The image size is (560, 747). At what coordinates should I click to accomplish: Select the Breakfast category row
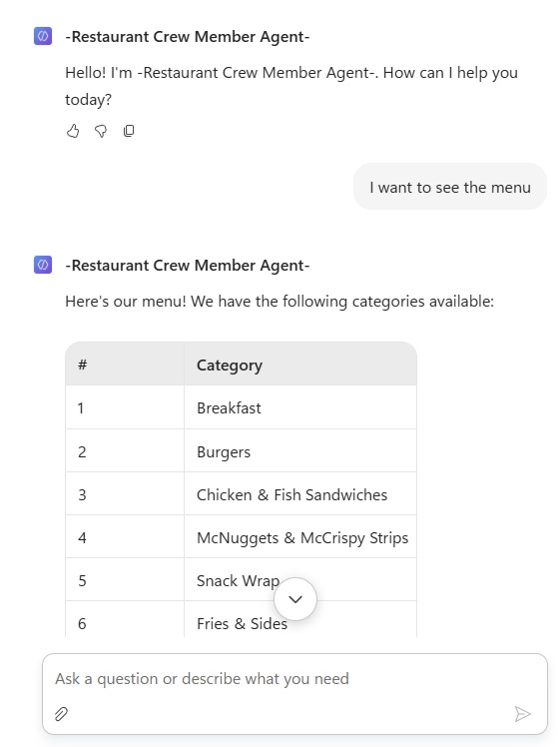(x=241, y=407)
